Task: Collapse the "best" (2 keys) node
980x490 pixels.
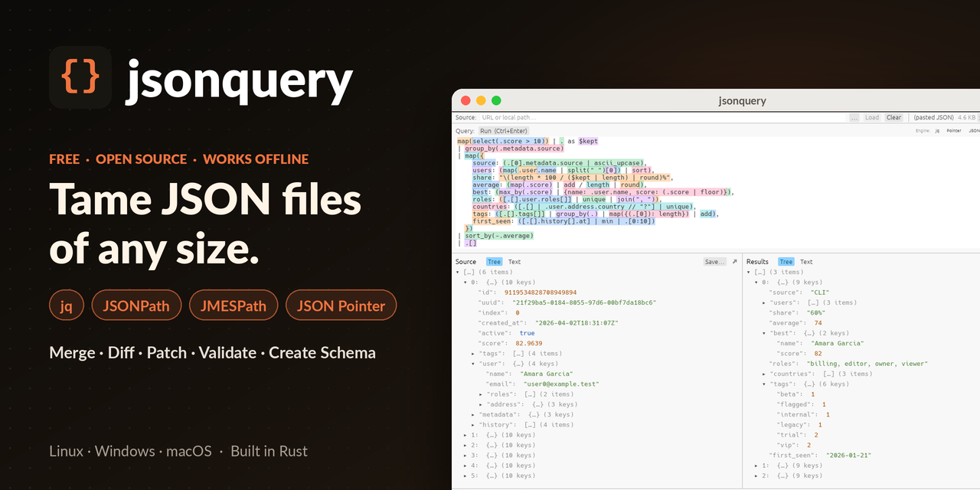Action: pyautogui.click(x=764, y=333)
